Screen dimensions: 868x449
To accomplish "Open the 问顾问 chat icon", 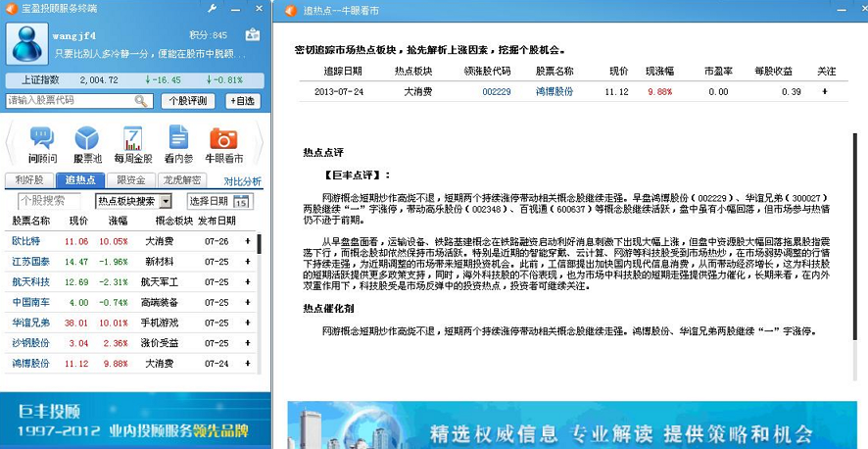I will tap(43, 144).
